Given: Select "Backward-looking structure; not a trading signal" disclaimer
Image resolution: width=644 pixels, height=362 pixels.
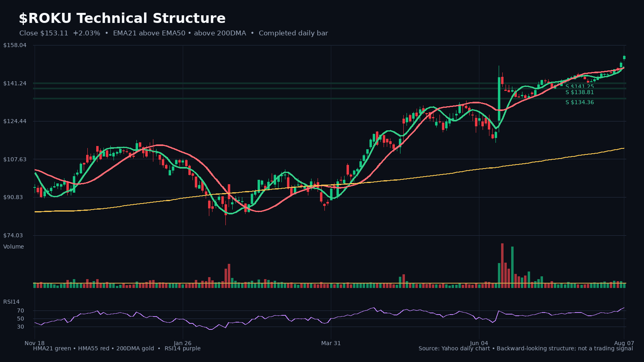Looking at the screenshot, I should coord(565,348).
